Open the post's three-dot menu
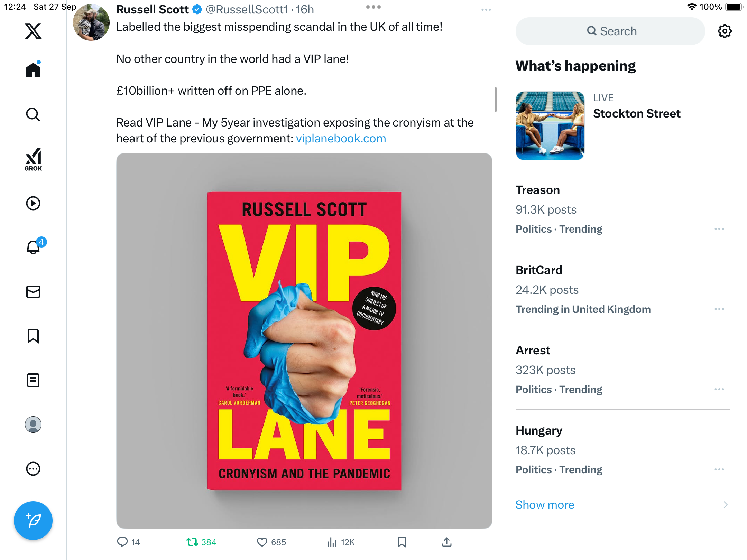747x560 pixels. point(486,10)
